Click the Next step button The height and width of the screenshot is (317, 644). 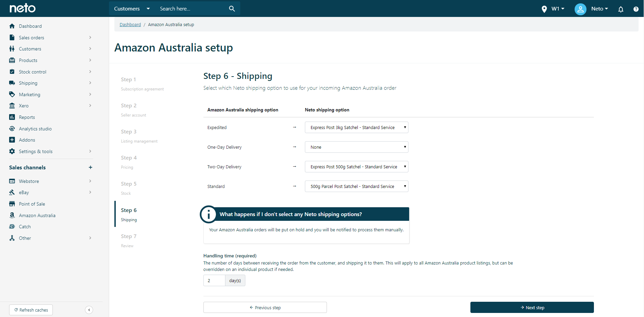click(532, 308)
